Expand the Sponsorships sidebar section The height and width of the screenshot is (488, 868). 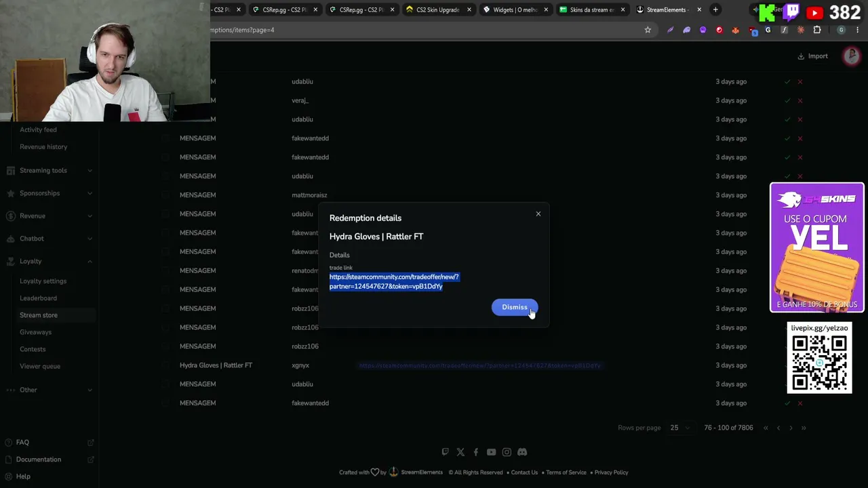point(49,193)
